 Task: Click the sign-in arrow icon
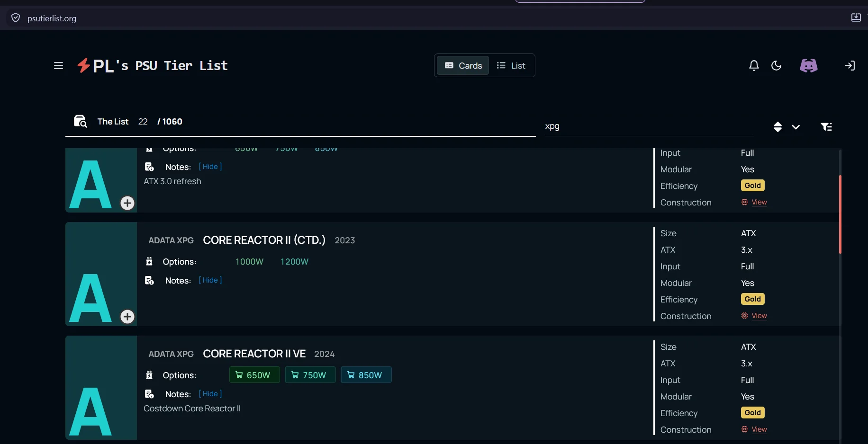pos(850,66)
